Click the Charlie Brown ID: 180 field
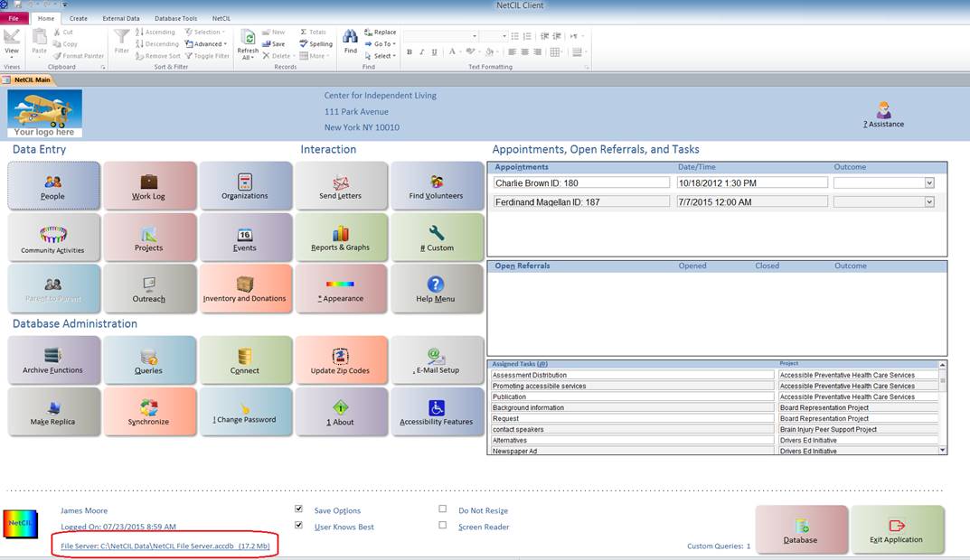The width and height of the screenshot is (970, 560). [x=581, y=183]
